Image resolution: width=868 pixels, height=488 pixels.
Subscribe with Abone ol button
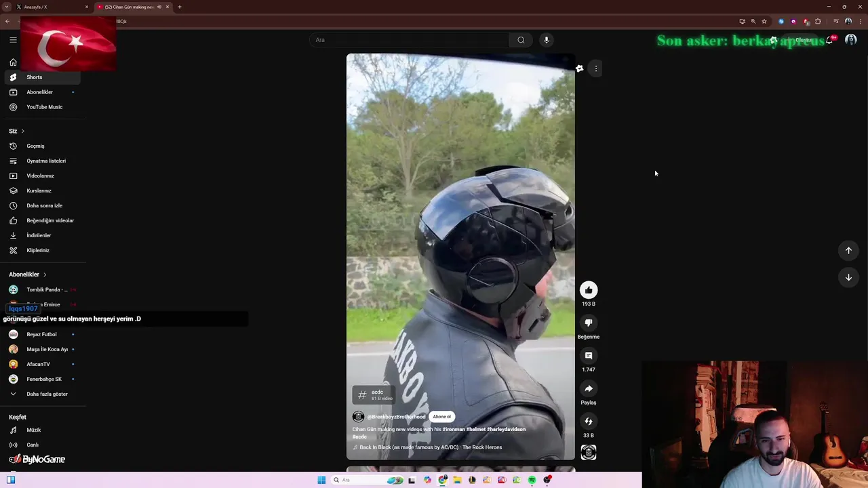click(442, 417)
